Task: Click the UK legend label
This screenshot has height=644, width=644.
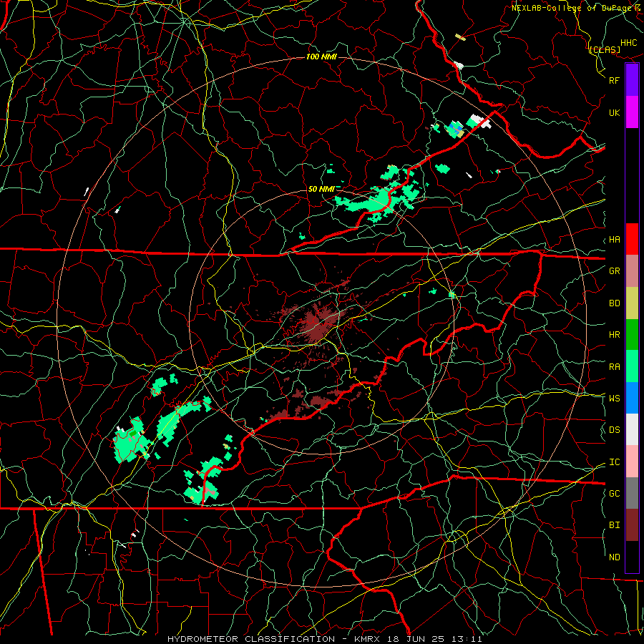Action: [x=614, y=112]
